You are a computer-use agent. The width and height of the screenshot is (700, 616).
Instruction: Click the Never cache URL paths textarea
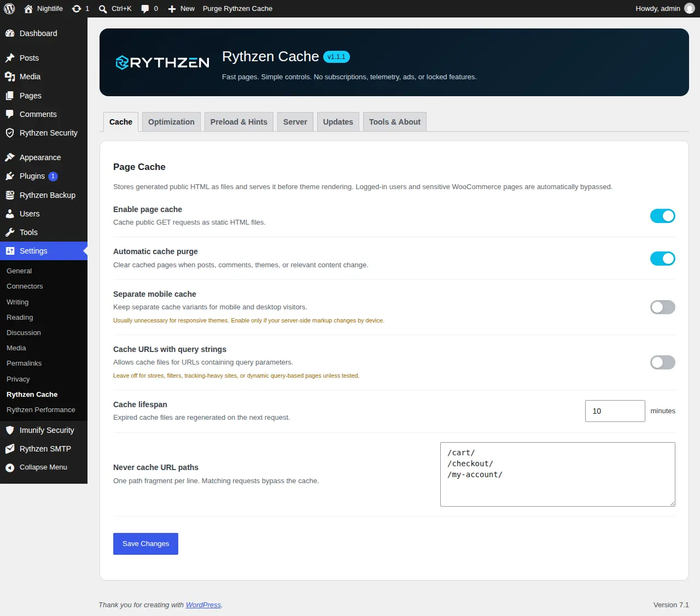click(x=557, y=474)
